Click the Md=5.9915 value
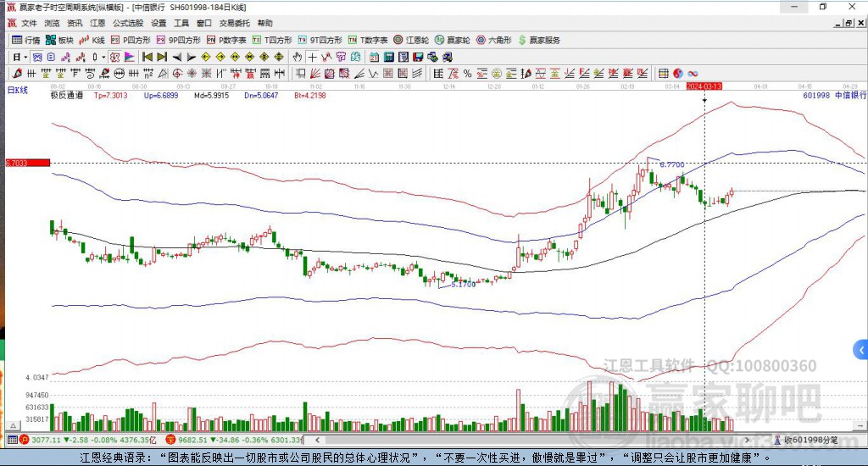Screen dimensions: 868x466 tap(211, 95)
